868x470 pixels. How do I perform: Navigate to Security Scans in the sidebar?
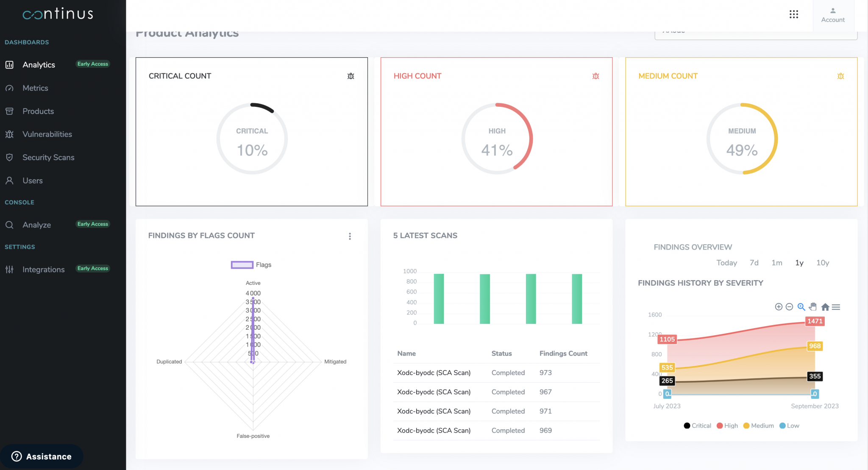point(48,157)
